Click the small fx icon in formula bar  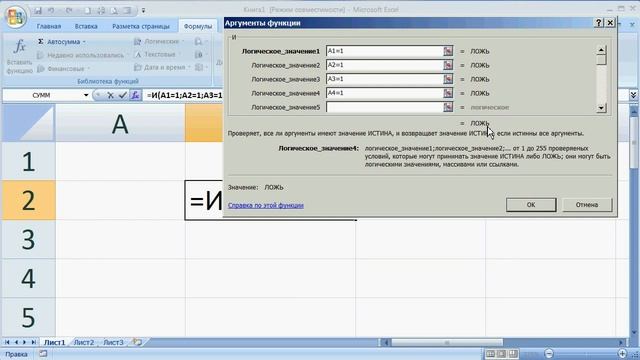[x=135, y=95]
